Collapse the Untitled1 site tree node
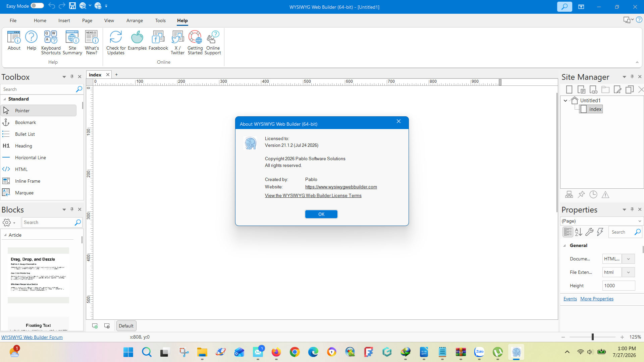This screenshot has width=644, height=362. pyautogui.click(x=566, y=101)
